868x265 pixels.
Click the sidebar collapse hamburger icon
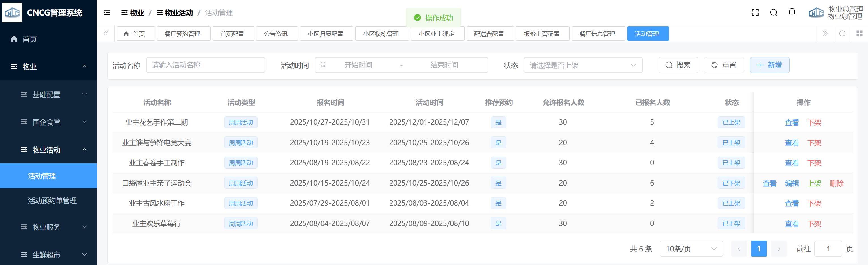click(107, 13)
